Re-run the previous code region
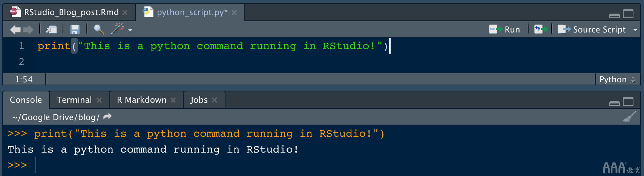This screenshot has width=644, height=176. [x=541, y=29]
